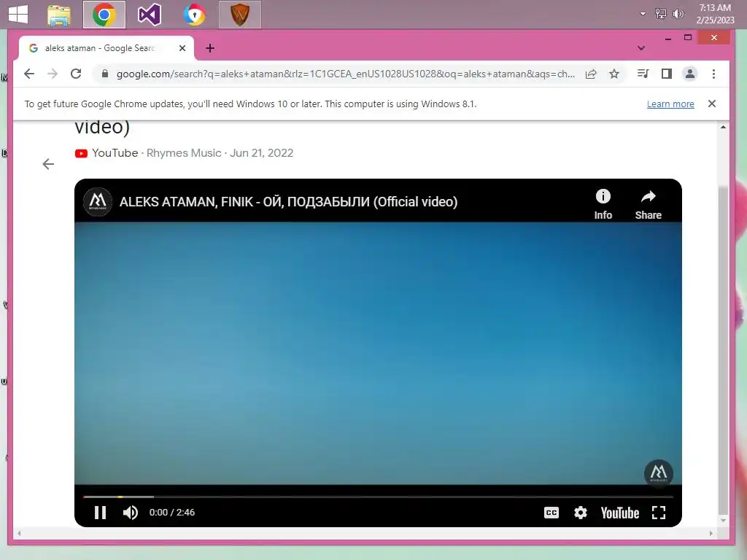The image size is (747, 560).
Task: Open Chrome profile menu
Action: (690, 74)
